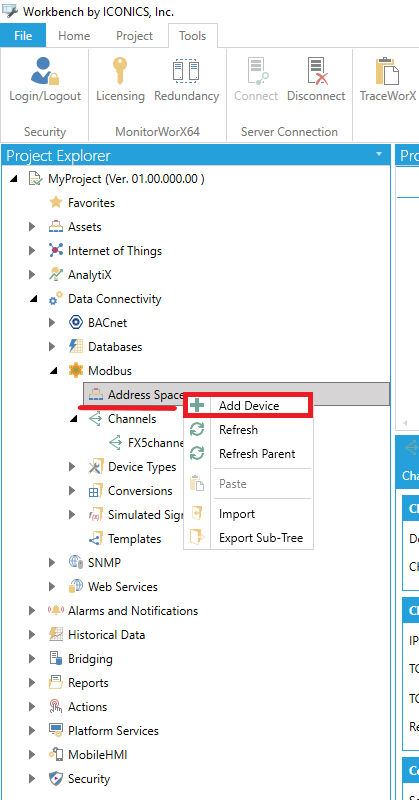Click the Disconnect server icon

tap(316, 71)
